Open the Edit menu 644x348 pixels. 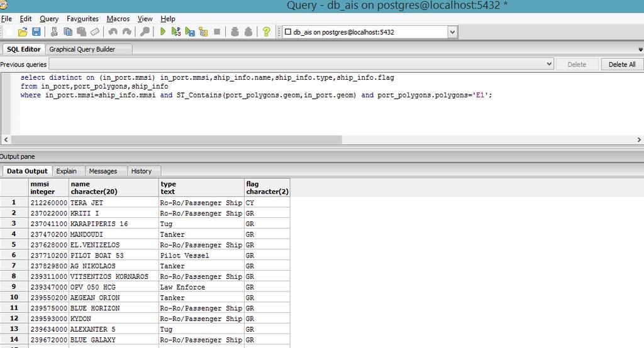(25, 19)
